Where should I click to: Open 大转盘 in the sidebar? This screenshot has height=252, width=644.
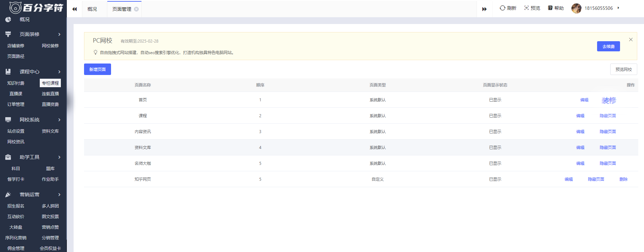click(16, 227)
